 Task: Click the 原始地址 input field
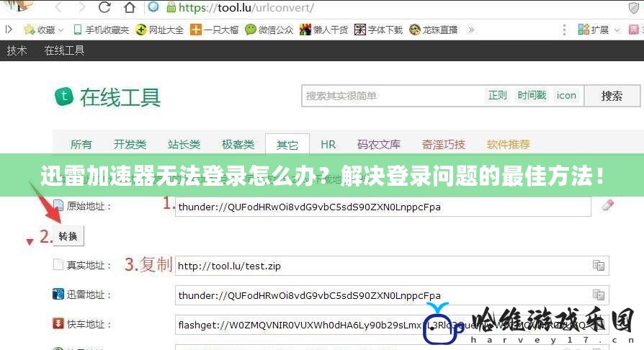click(x=383, y=207)
